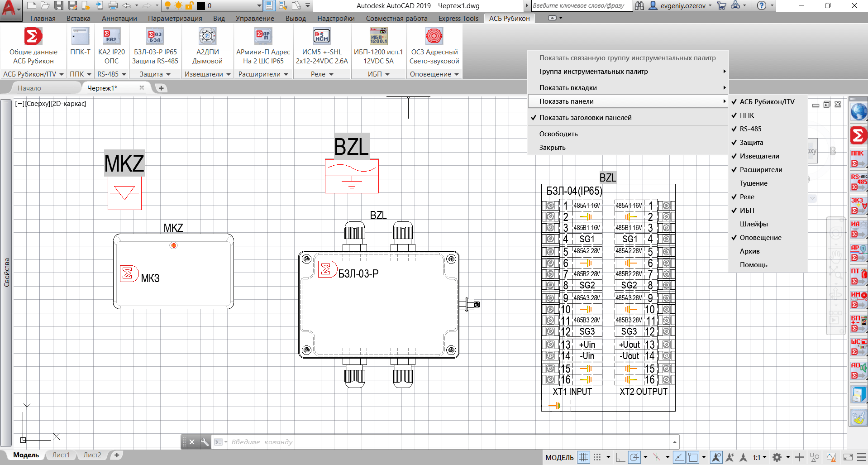Open the evgeniy.ozerov account menu
The image size is (868, 465).
(680, 5)
